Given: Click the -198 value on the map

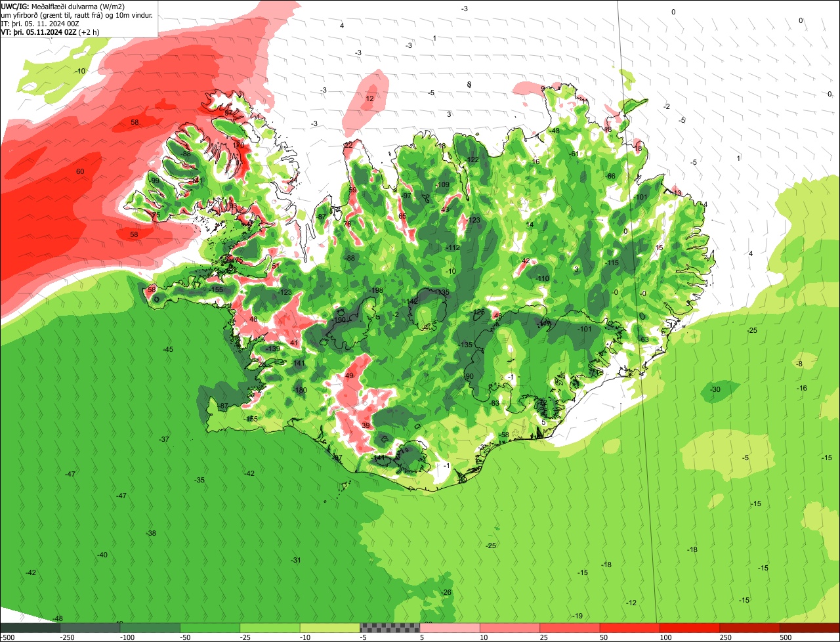Looking at the screenshot, I should point(376,291).
